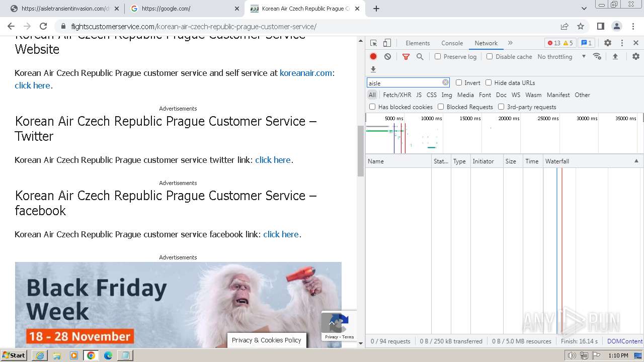This screenshot has height=362, width=644.
Task: Bookmark this page star icon
Action: 581,26
